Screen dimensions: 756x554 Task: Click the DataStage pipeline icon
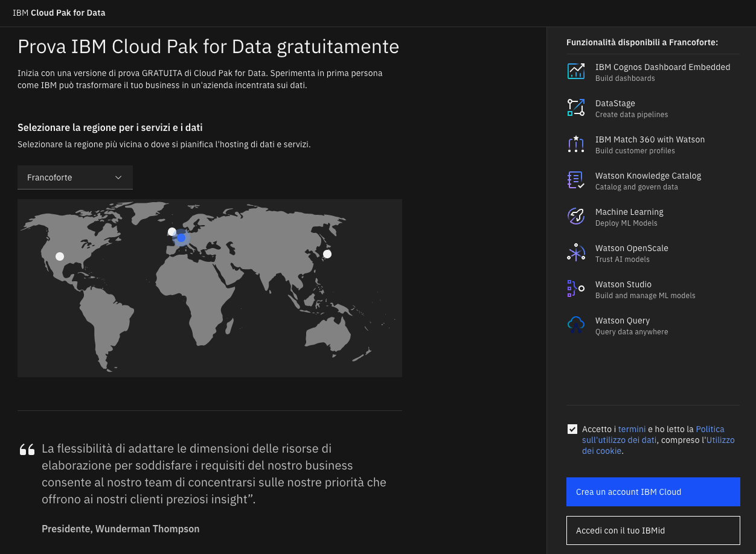[x=576, y=107]
